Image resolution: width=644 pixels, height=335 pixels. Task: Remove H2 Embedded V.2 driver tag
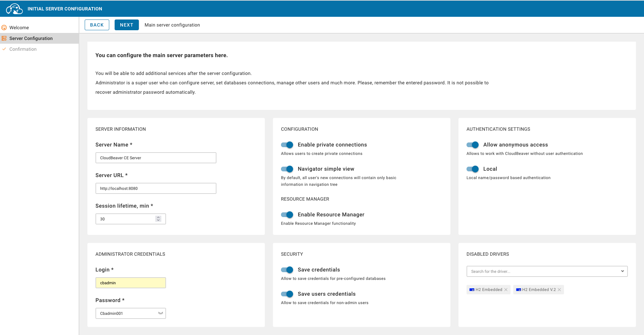(x=559, y=290)
